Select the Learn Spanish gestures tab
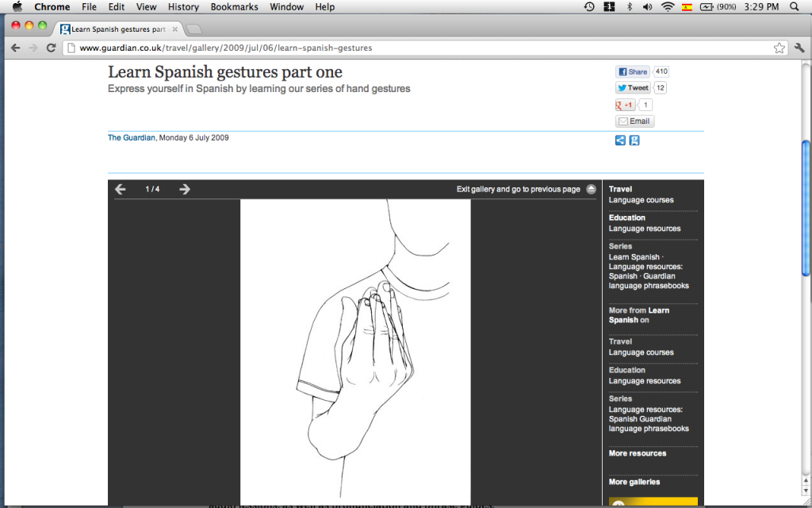The image size is (812, 508). [x=118, y=29]
